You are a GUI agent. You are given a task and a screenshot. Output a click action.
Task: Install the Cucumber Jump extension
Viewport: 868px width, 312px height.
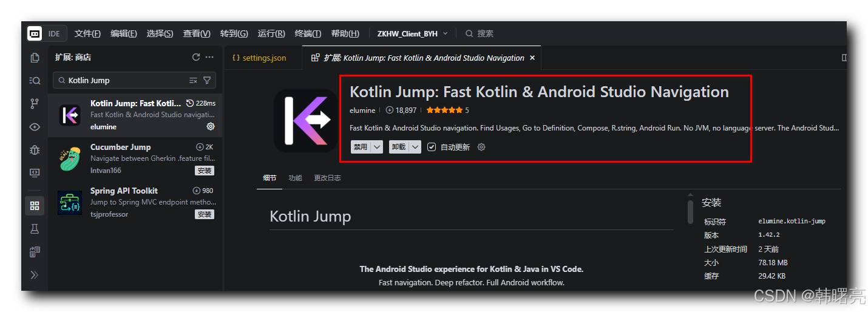205,171
